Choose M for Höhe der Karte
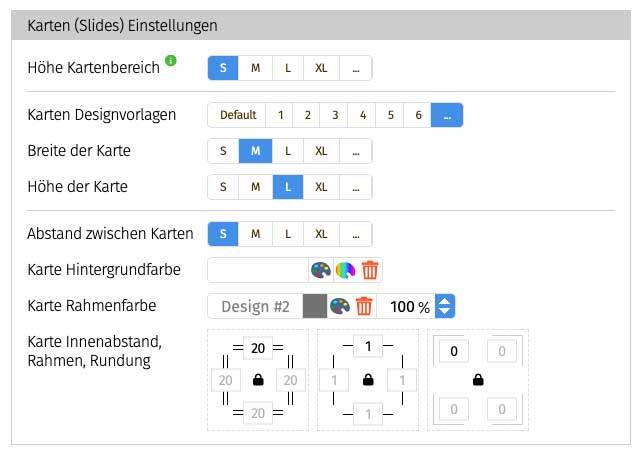 tap(255, 187)
